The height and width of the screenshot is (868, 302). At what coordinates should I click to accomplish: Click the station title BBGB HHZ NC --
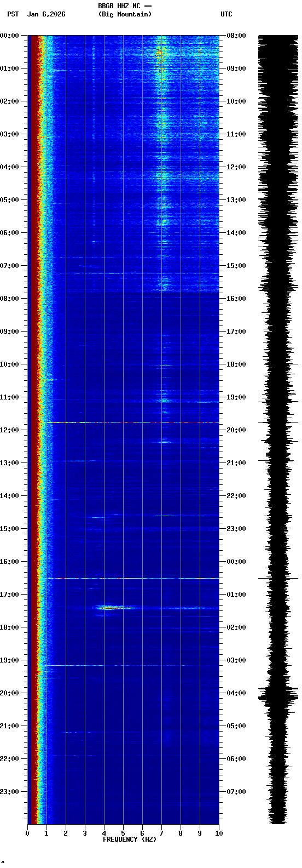tap(125, 6)
